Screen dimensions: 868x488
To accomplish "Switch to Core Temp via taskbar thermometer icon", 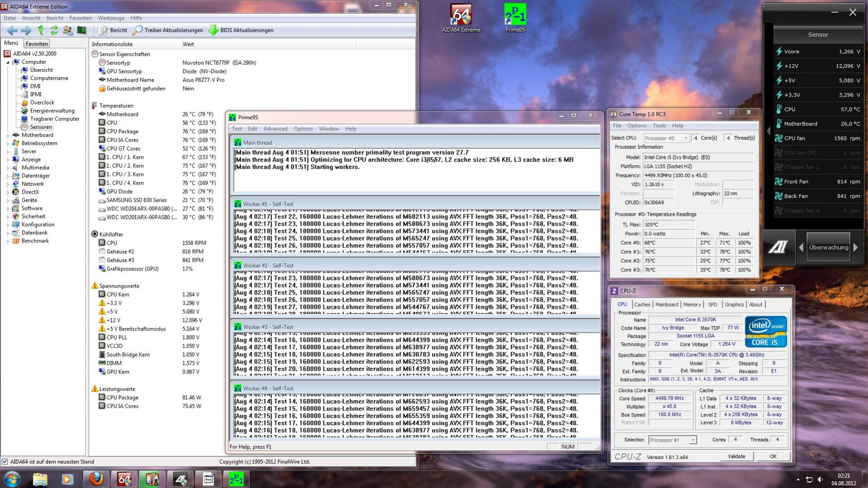I will [152, 479].
